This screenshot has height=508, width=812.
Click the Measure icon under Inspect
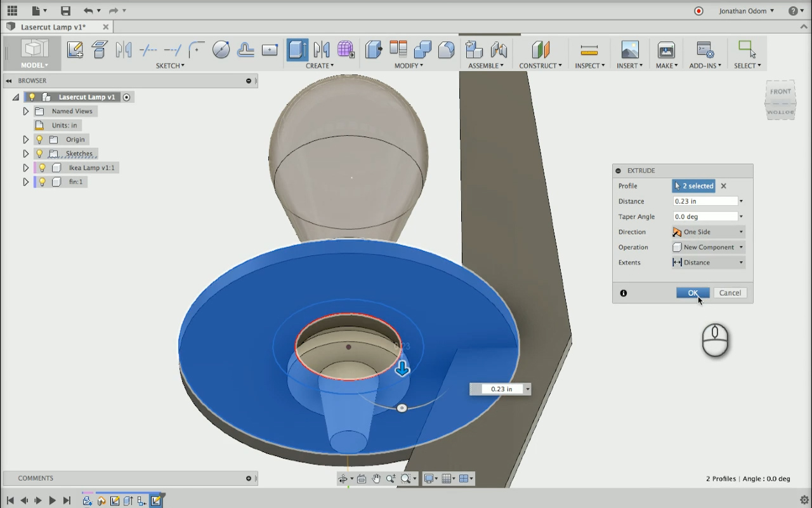pos(589,50)
